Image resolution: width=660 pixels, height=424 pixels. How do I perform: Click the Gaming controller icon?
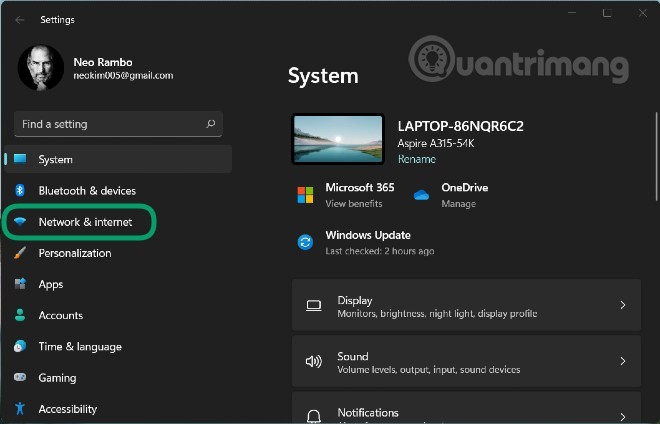coord(19,378)
